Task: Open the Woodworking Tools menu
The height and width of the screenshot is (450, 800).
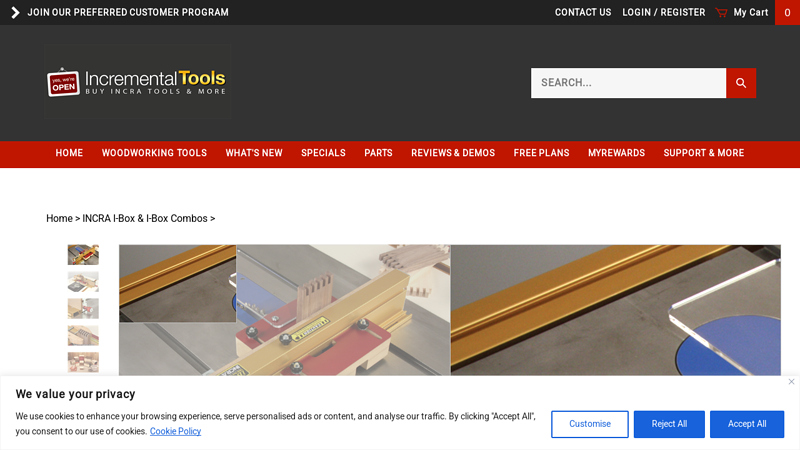Action: tap(154, 153)
